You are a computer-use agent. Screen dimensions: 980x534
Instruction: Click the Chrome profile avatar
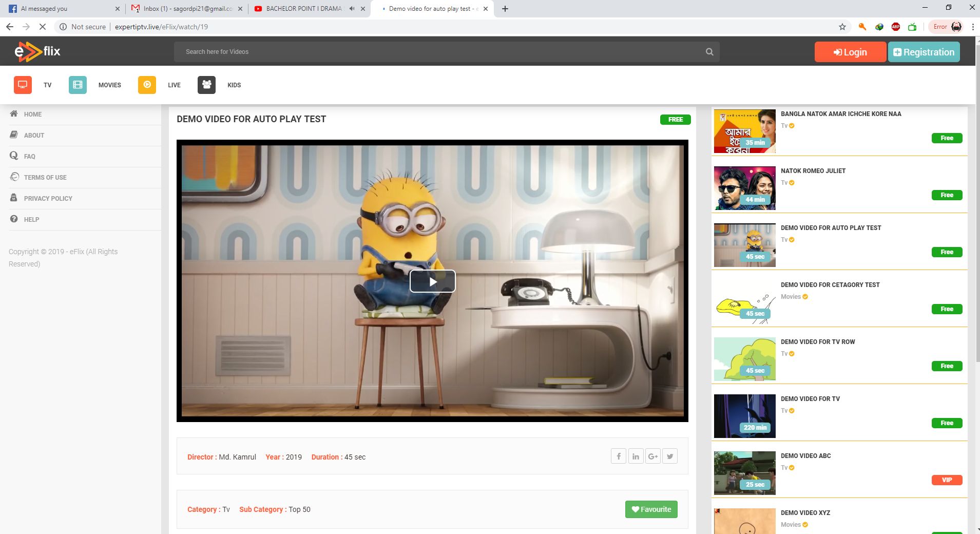point(956,27)
